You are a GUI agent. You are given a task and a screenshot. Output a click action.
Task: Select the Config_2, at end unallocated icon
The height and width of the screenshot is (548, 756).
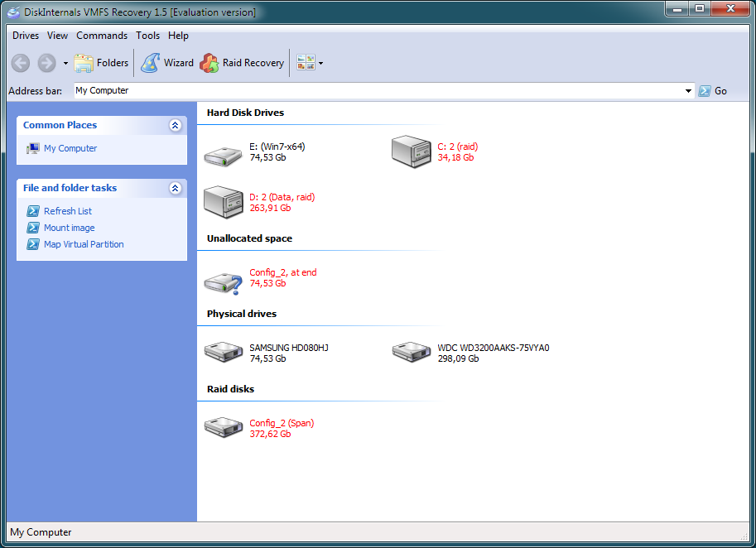point(223,283)
